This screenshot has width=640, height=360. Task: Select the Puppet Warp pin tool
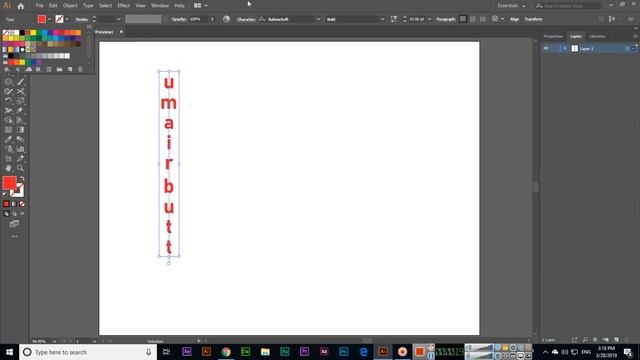coord(20,111)
